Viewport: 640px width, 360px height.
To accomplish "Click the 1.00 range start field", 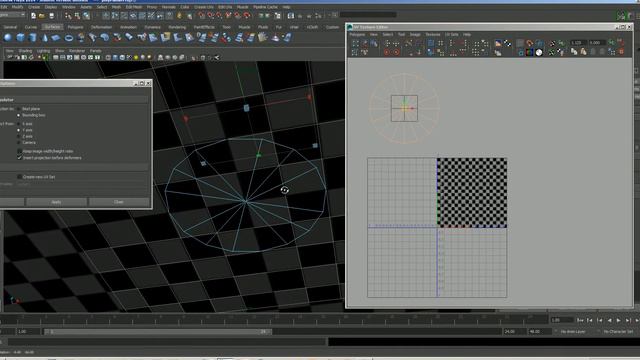I will [28, 332].
